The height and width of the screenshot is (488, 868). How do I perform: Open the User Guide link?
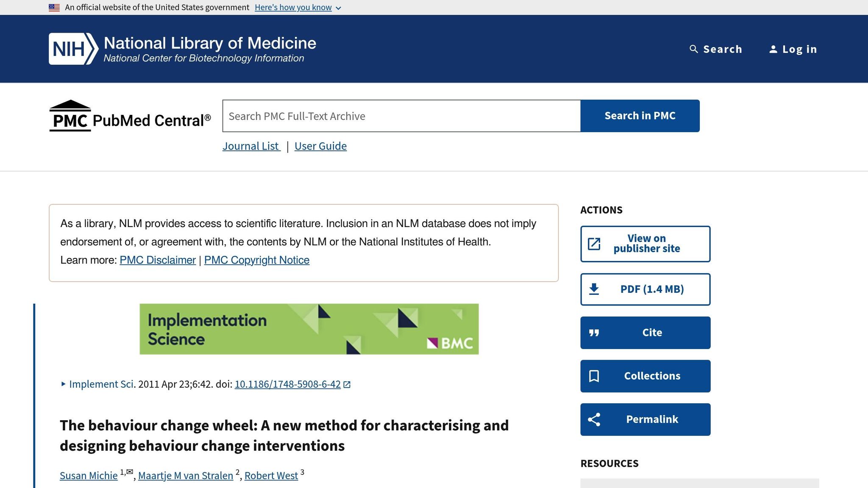[320, 146]
